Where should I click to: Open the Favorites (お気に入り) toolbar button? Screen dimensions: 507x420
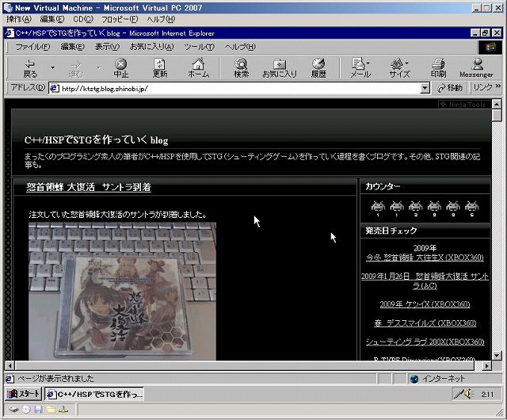coord(280,68)
